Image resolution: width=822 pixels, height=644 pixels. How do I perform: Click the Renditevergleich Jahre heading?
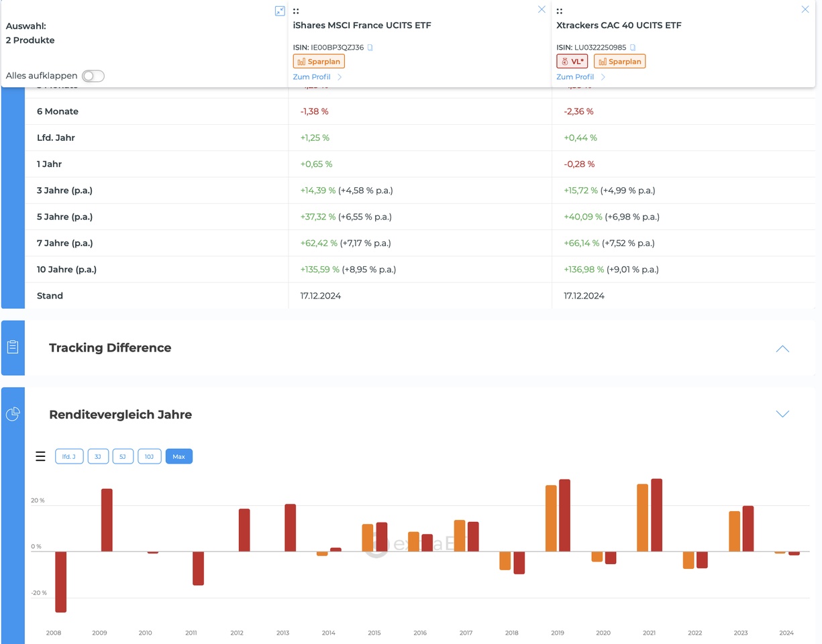coord(121,415)
